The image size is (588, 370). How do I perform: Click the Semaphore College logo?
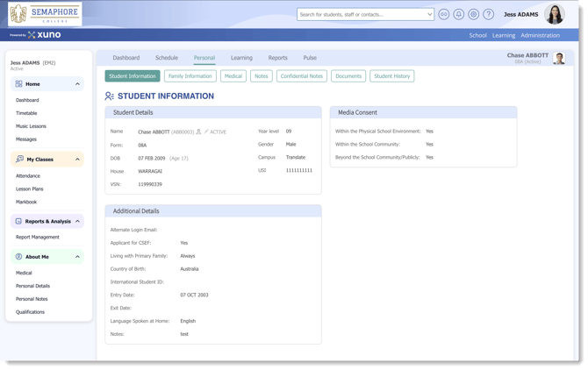click(x=45, y=14)
